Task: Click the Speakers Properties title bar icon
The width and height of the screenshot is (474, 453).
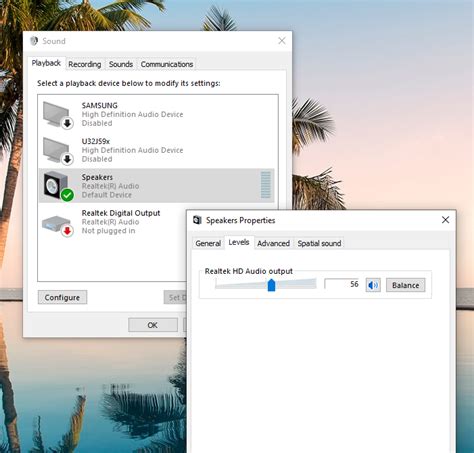Action: pyautogui.click(x=197, y=220)
